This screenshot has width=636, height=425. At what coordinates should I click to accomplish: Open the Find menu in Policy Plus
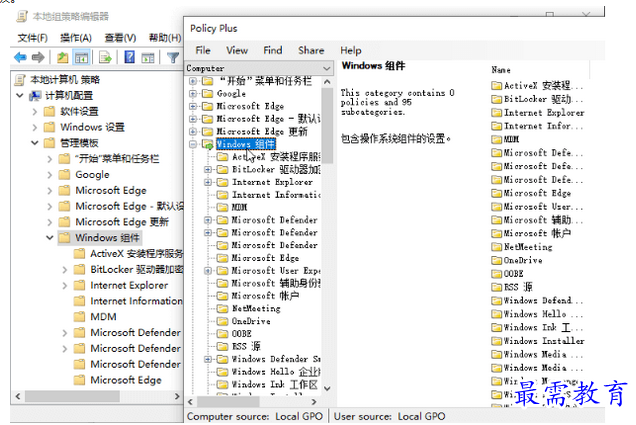point(273,50)
